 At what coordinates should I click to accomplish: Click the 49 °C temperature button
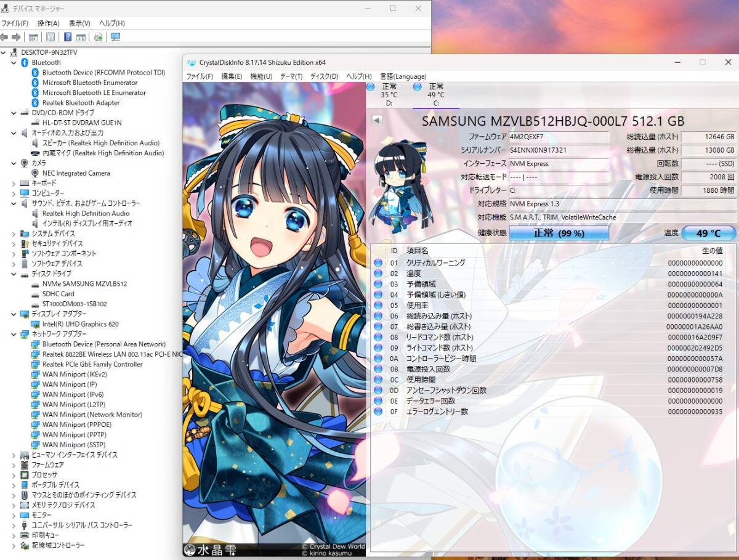pos(708,233)
